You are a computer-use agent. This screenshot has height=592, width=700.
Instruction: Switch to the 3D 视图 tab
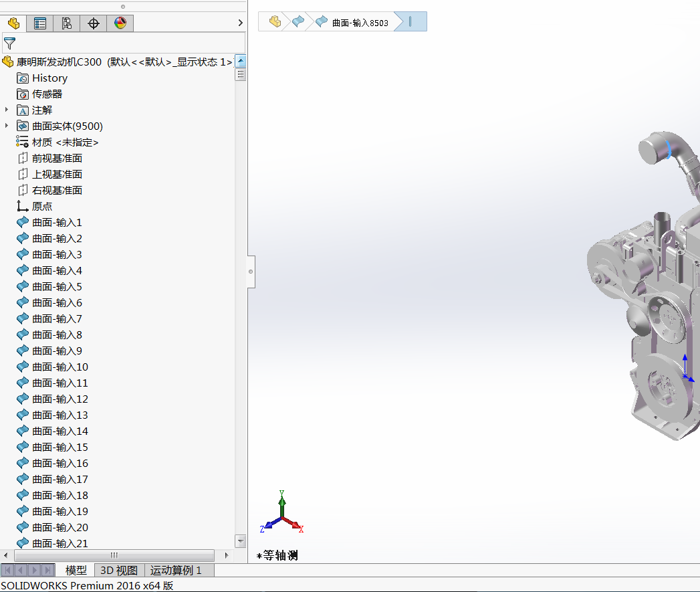click(x=119, y=570)
